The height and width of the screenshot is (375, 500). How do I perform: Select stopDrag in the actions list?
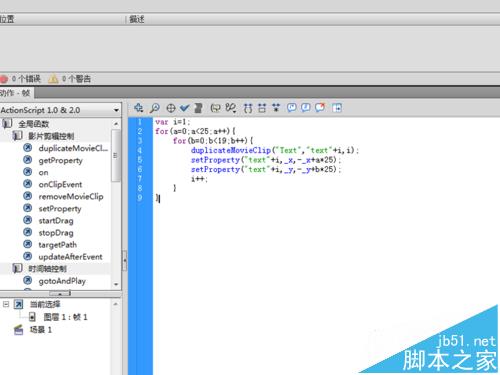tap(56, 233)
